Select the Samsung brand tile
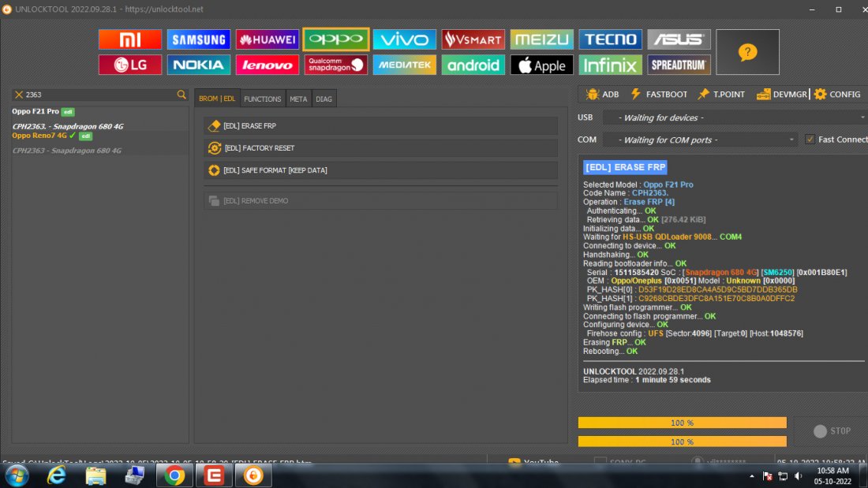 (x=199, y=39)
